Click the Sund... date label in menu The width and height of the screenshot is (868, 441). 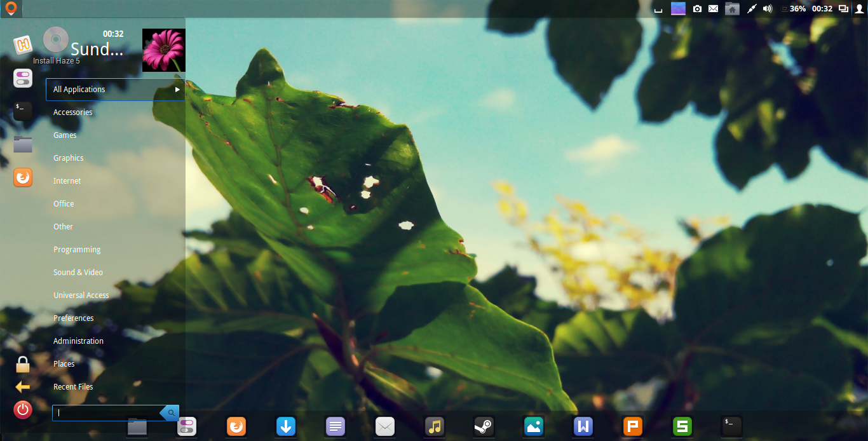97,50
